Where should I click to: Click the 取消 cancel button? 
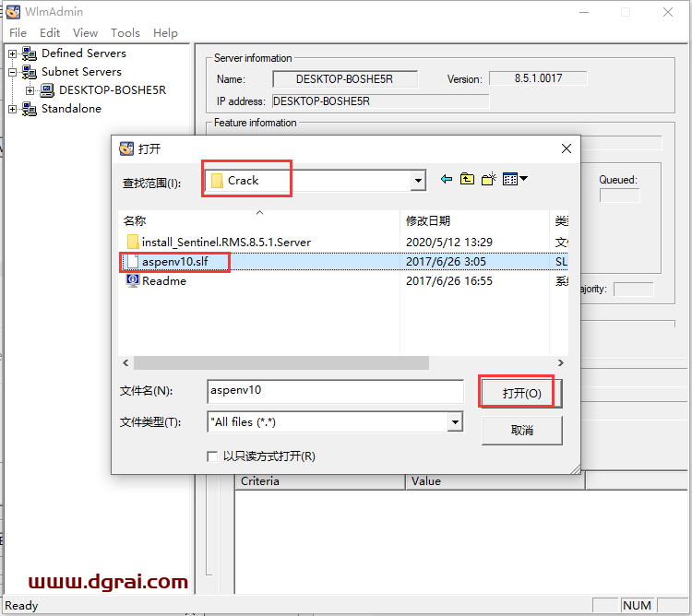pyautogui.click(x=521, y=430)
